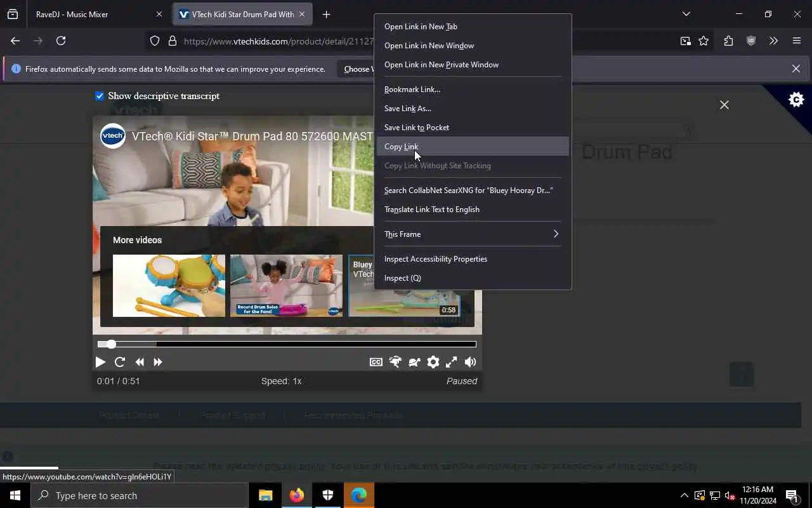
Task: Select the VTech Kidi Star Drum Pad tab
Action: [242, 14]
